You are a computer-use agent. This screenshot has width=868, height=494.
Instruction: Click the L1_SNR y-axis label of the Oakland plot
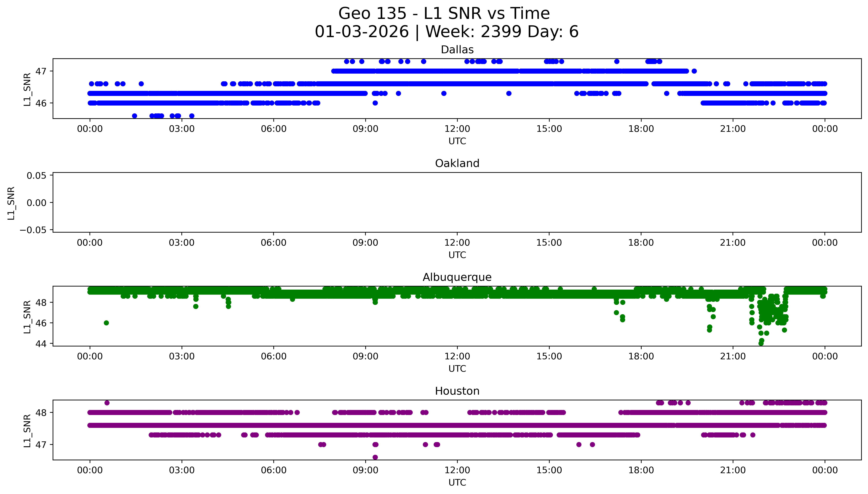11,203
